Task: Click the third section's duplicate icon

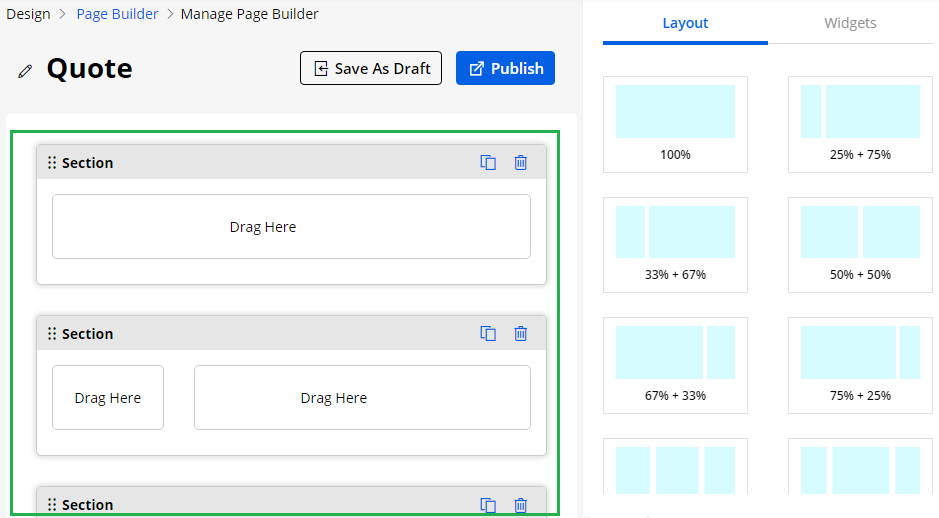Action: point(488,505)
